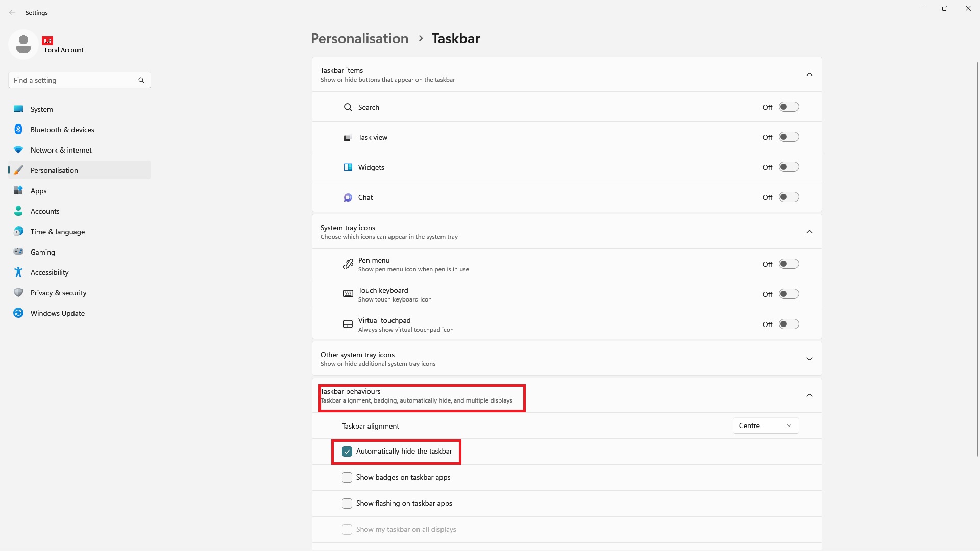This screenshot has height=551, width=980.
Task: Check Show badges on taskbar apps
Action: pyautogui.click(x=347, y=478)
